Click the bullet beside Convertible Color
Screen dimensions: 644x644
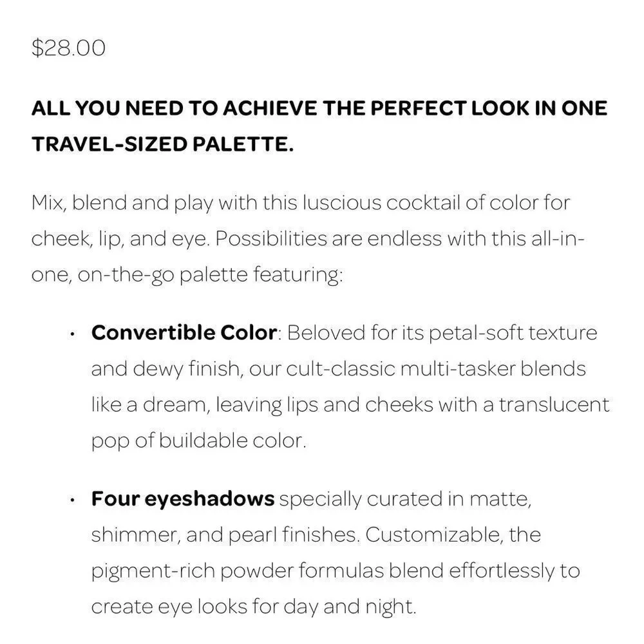pos(72,334)
